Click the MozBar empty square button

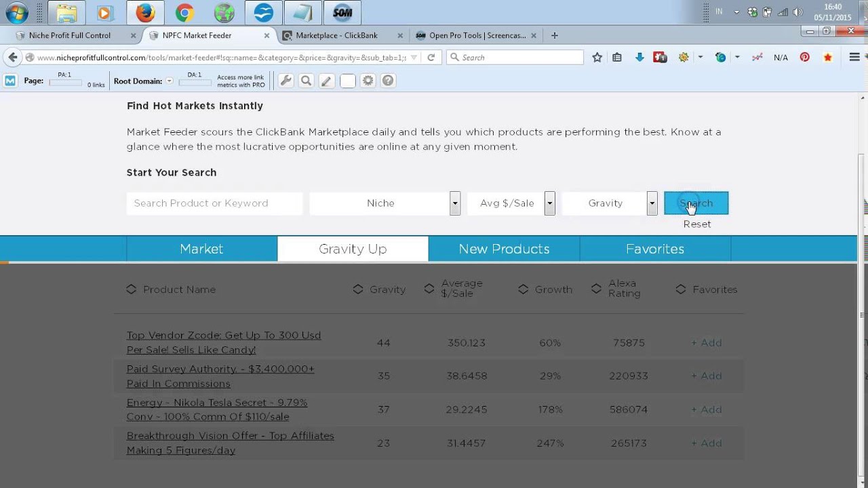coord(347,81)
